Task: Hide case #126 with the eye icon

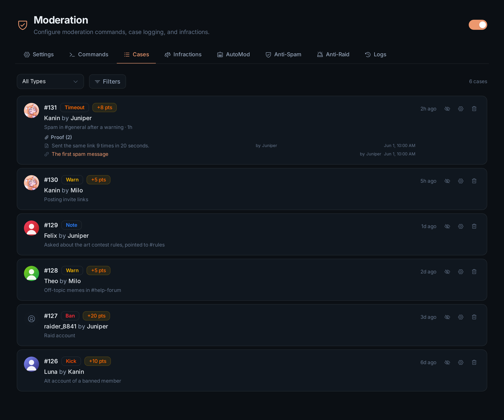Action: click(447, 362)
